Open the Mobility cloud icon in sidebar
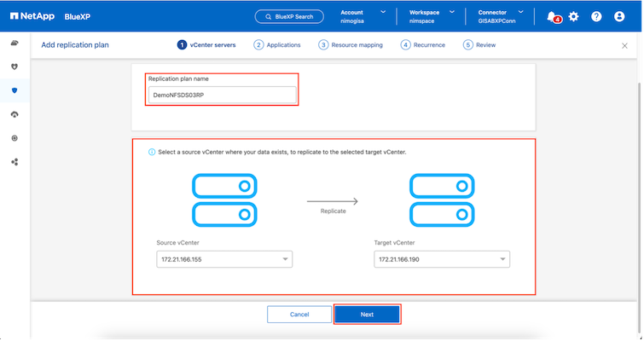Viewport: 644px width, 341px height. (x=15, y=114)
